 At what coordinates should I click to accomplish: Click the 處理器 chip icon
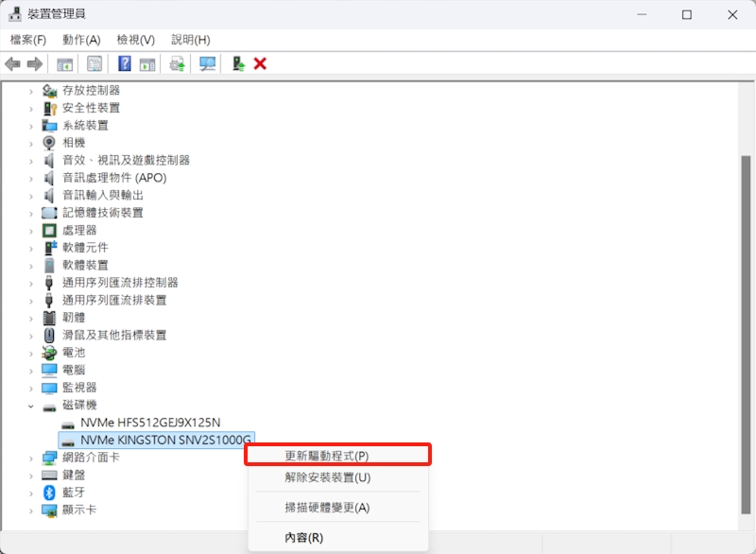(x=49, y=230)
